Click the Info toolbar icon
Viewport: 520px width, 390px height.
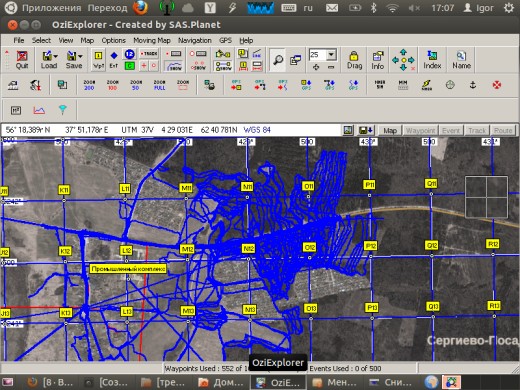(378, 60)
